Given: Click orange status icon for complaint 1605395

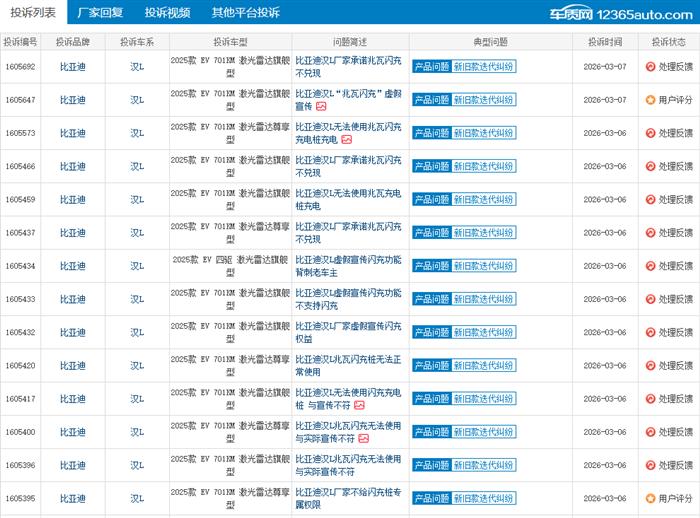Looking at the screenshot, I should [x=650, y=498].
